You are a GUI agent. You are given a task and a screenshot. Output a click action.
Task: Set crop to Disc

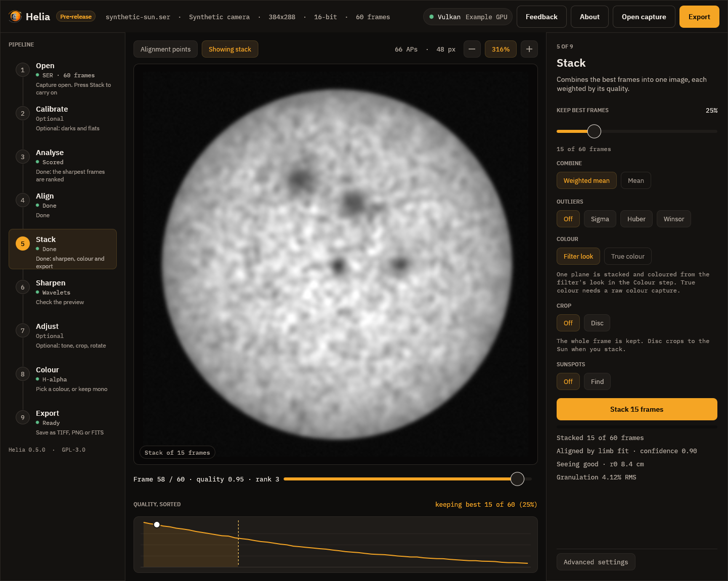coord(597,323)
